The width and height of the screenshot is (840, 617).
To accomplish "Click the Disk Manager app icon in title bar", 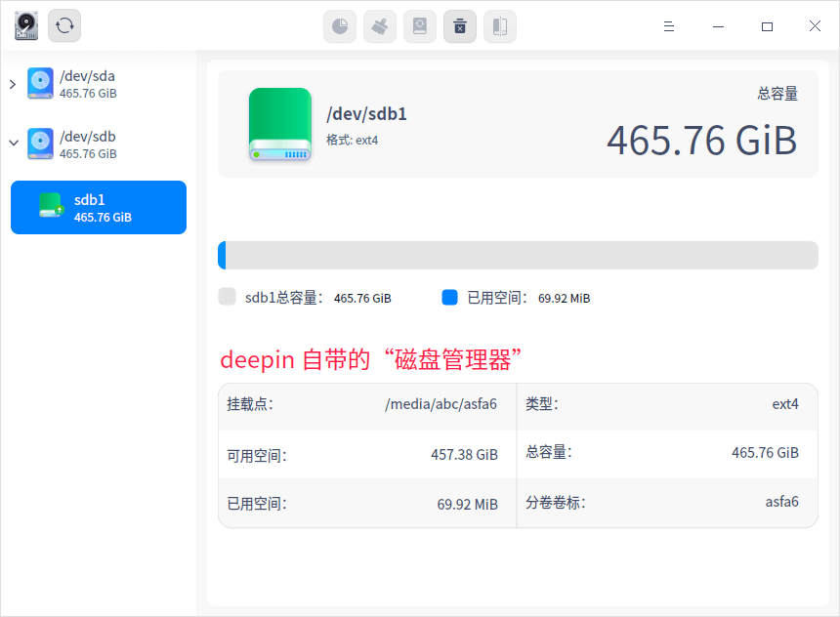I will tap(26, 26).
